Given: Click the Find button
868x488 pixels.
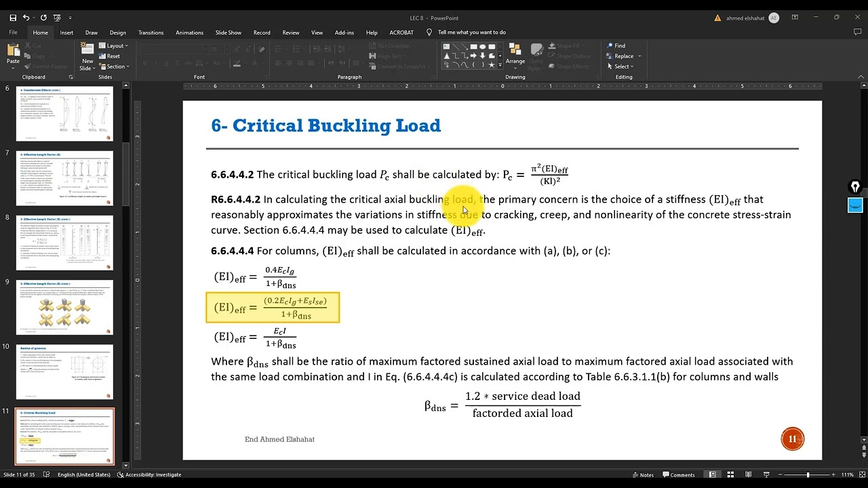Looking at the screenshot, I should point(616,46).
